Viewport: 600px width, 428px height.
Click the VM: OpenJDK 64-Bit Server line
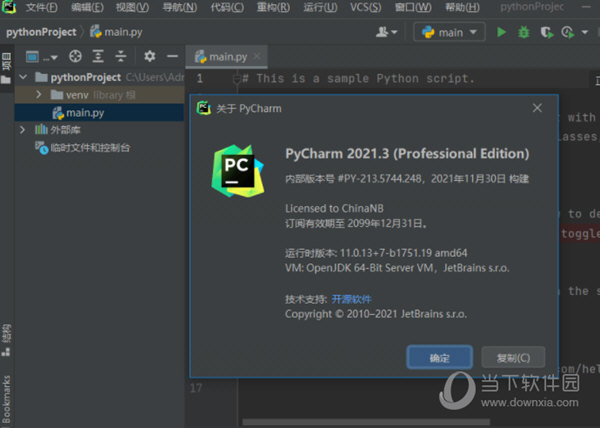click(397, 268)
